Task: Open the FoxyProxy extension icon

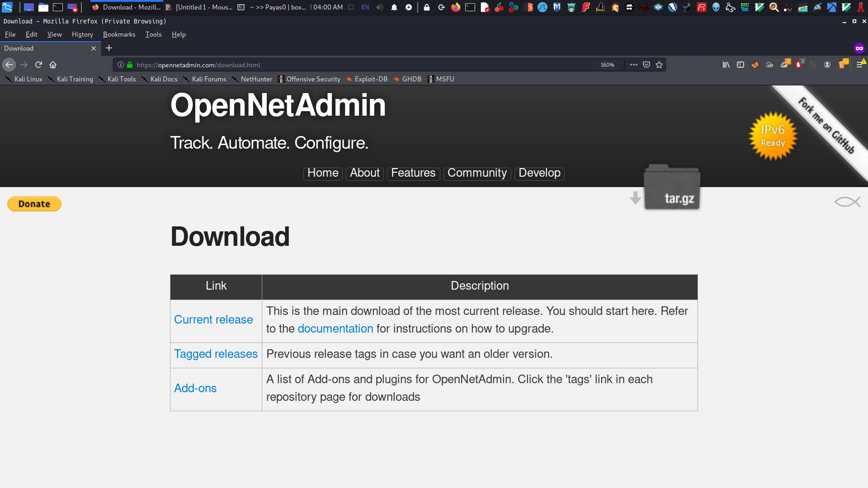Action: pyautogui.click(x=755, y=65)
